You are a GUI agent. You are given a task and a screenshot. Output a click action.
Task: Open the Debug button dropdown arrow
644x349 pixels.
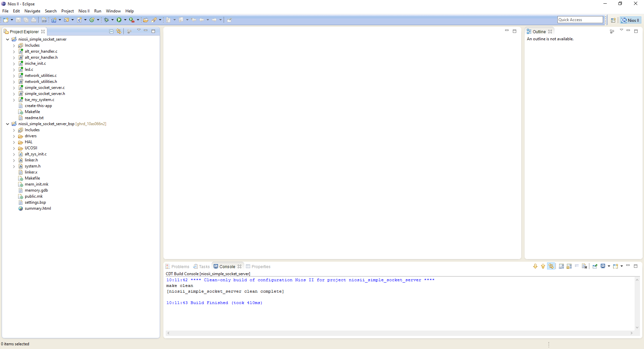[x=113, y=20]
